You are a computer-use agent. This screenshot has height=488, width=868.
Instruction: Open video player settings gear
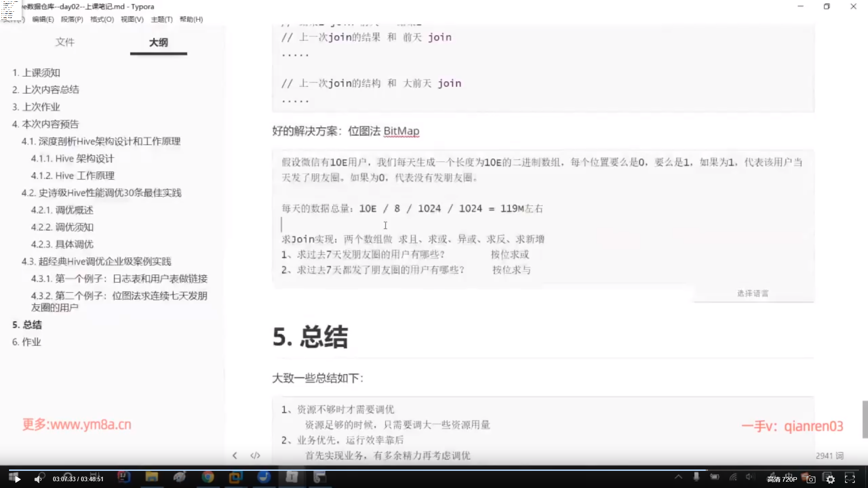(830, 479)
